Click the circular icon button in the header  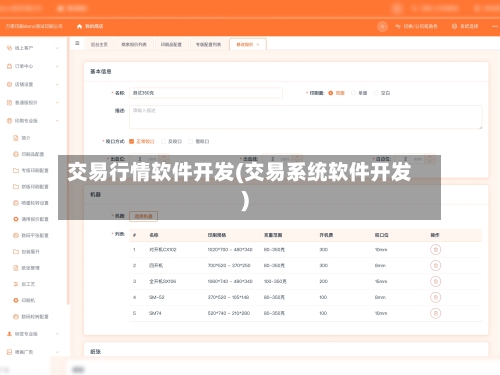pyautogui.click(x=382, y=26)
